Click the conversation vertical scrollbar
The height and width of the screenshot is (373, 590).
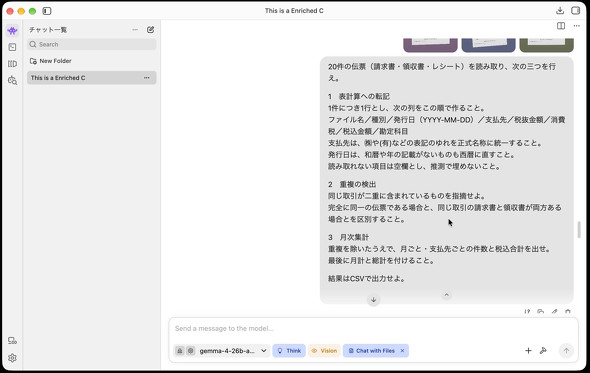click(579, 230)
